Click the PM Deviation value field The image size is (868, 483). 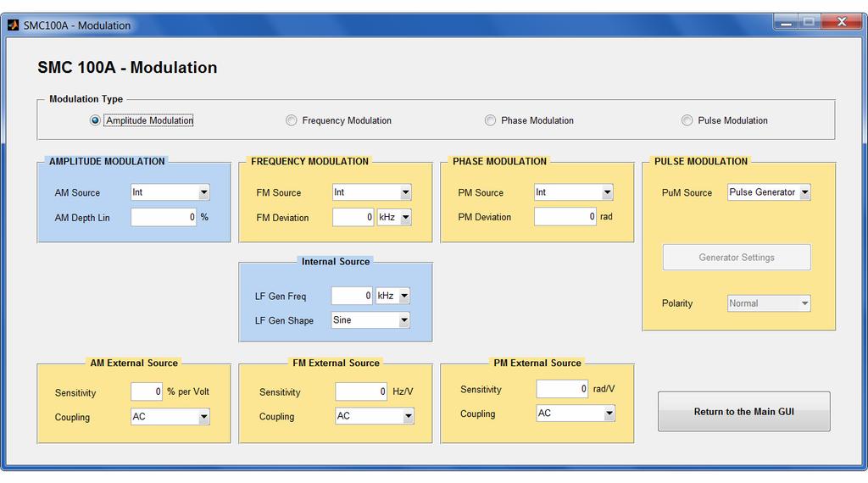click(565, 216)
